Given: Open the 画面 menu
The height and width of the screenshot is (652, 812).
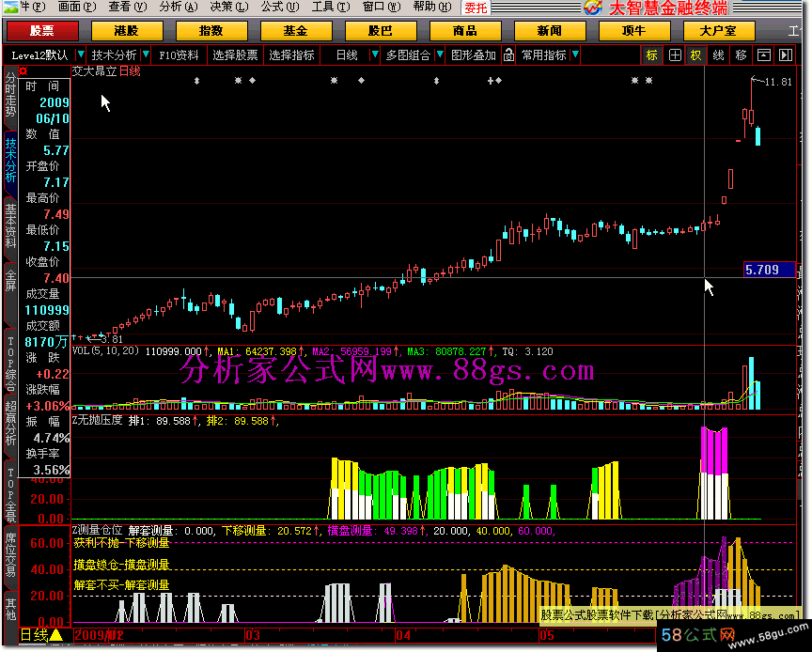Looking at the screenshot, I should click(x=77, y=7).
